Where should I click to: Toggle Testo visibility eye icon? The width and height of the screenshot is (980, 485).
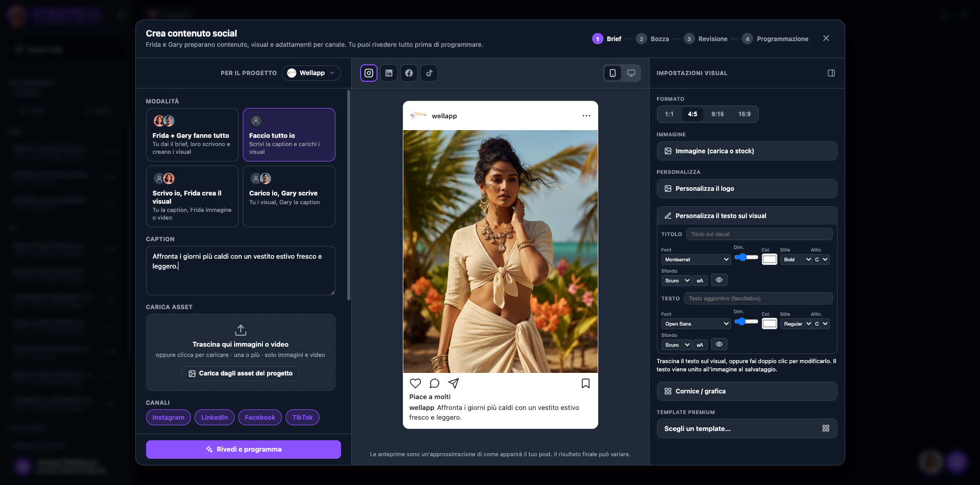pos(719,345)
